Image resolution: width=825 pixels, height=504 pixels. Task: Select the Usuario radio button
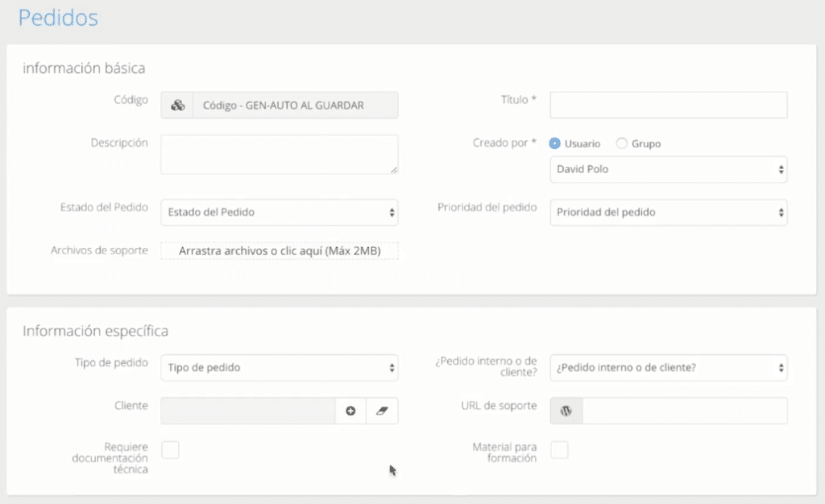point(554,143)
